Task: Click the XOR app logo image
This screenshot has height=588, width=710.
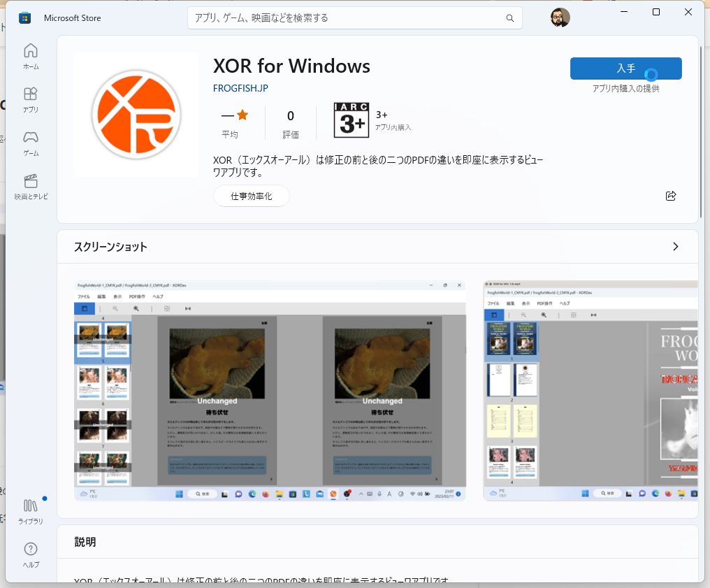Action: click(x=136, y=115)
